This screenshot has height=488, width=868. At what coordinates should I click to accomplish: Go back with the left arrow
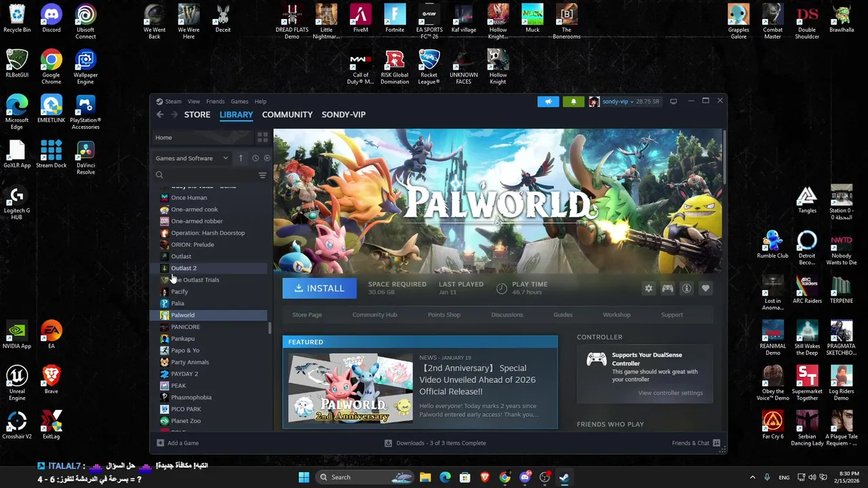click(x=160, y=115)
